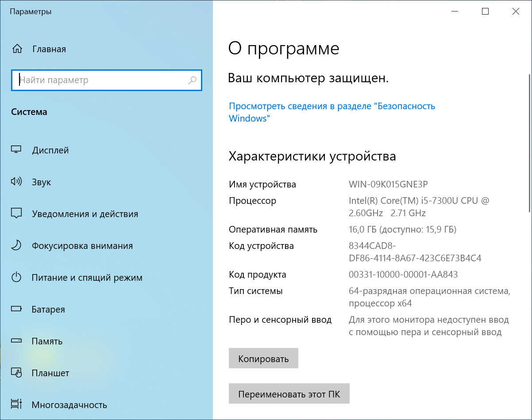The width and height of the screenshot is (532, 420).
Task: Click the notifications speech bubble icon
Action: 16,214
